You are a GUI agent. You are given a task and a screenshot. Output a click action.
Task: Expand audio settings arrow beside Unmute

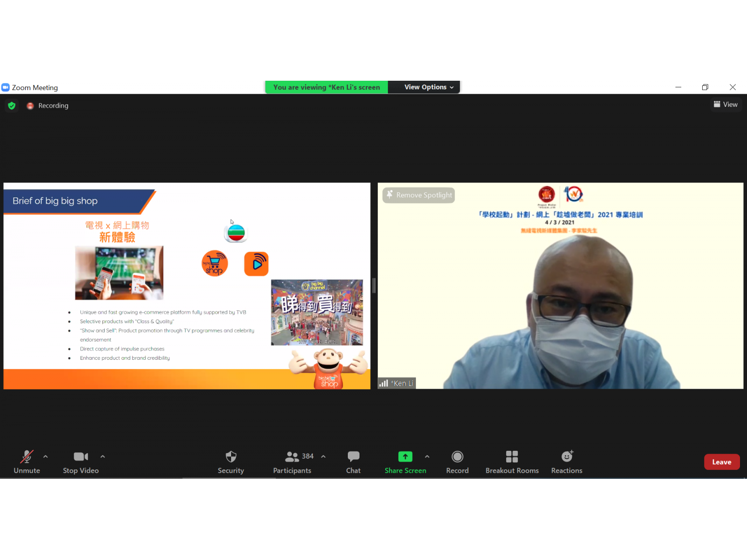[x=45, y=456]
